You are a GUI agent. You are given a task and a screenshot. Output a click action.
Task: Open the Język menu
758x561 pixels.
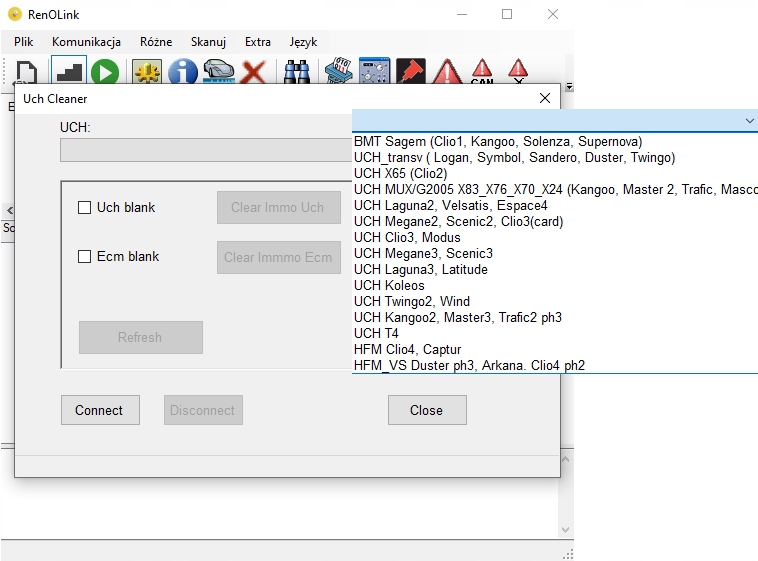303,42
